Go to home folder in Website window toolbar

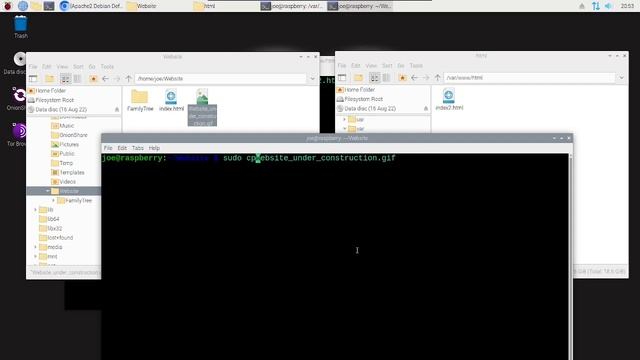(x=93, y=78)
